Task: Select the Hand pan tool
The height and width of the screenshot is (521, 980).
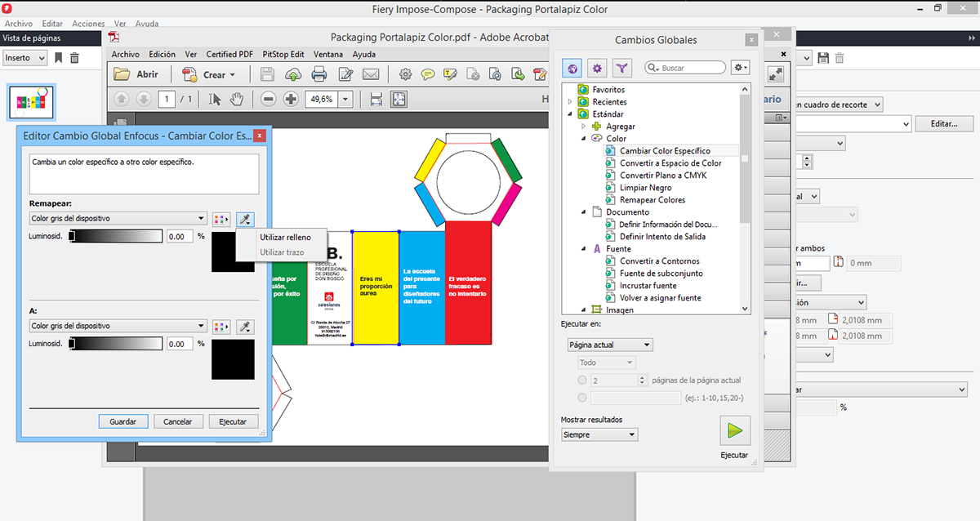Action: [x=237, y=99]
